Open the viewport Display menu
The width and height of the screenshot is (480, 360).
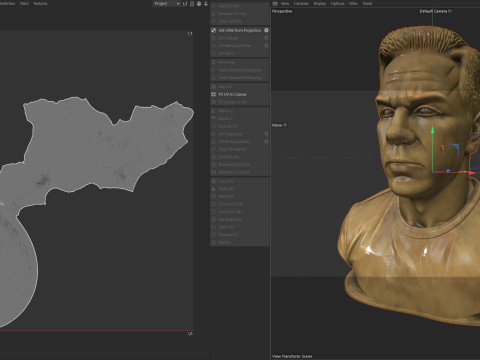(x=320, y=4)
